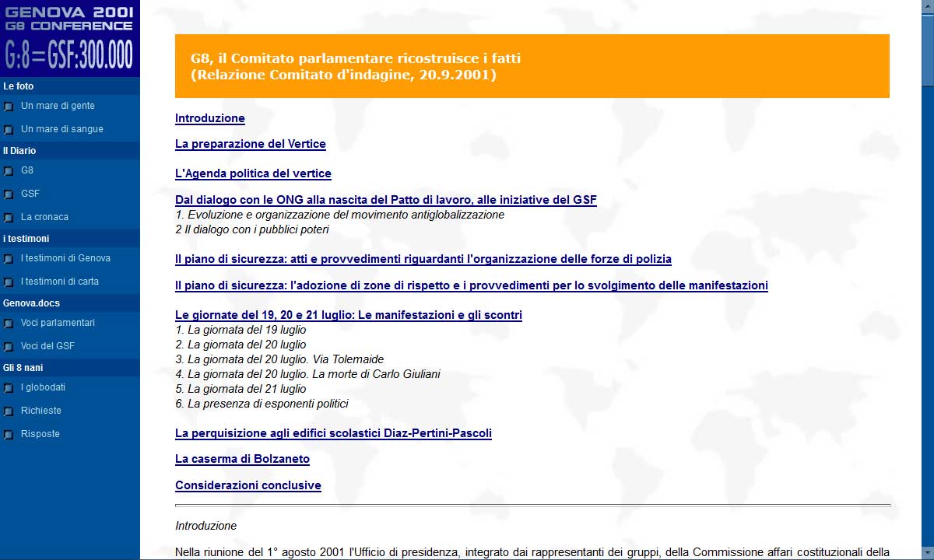934x560 pixels.
Task: Jump to Introduzione section link
Action: click(x=210, y=118)
